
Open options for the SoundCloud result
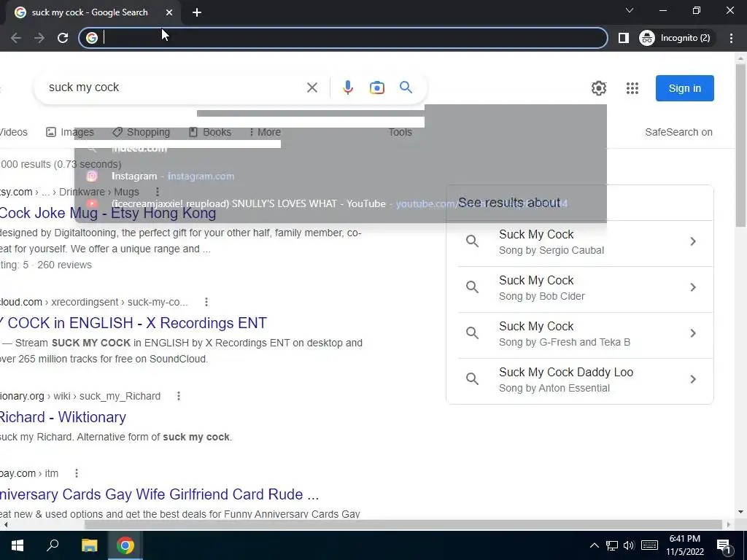206,302
